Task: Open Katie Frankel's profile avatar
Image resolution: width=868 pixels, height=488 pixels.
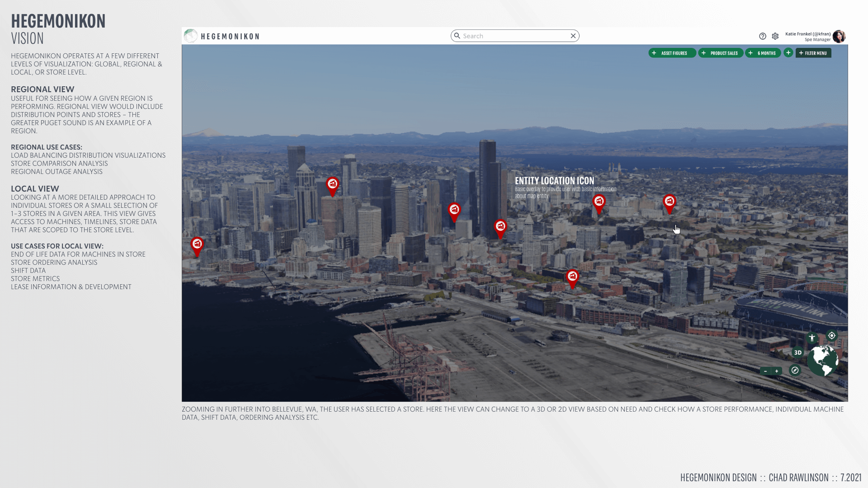Action: click(x=839, y=36)
